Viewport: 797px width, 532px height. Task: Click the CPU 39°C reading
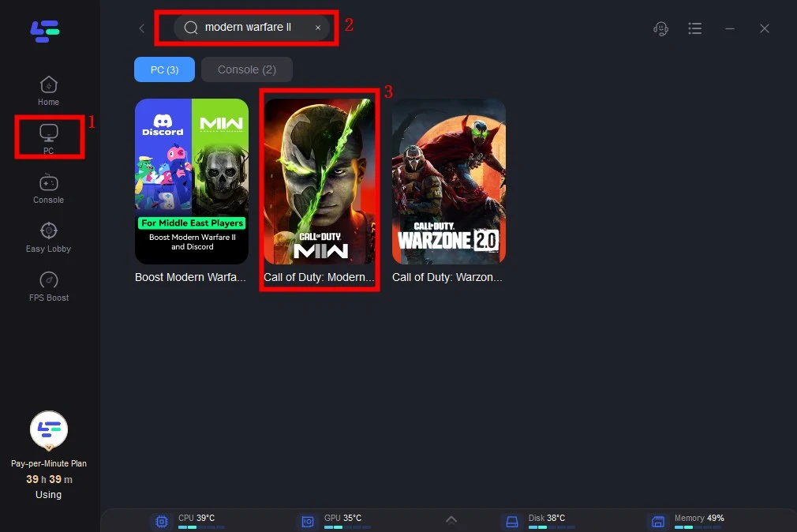(x=196, y=518)
